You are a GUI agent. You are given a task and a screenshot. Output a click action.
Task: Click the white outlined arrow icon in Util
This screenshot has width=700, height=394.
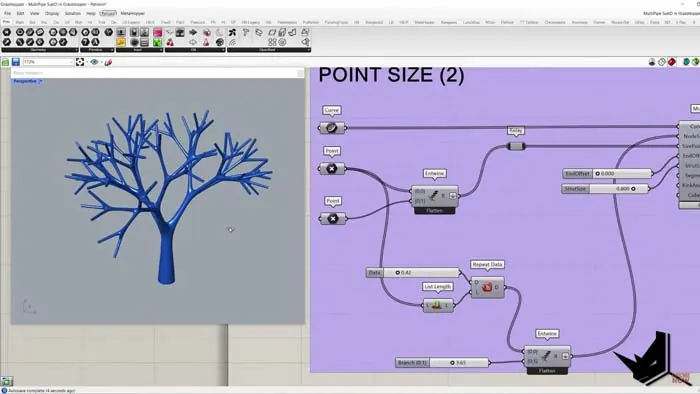pos(193,42)
